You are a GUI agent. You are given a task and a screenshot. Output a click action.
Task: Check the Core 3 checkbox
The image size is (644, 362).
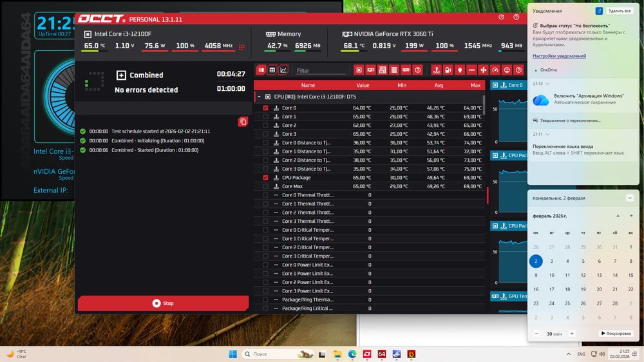[265, 134]
